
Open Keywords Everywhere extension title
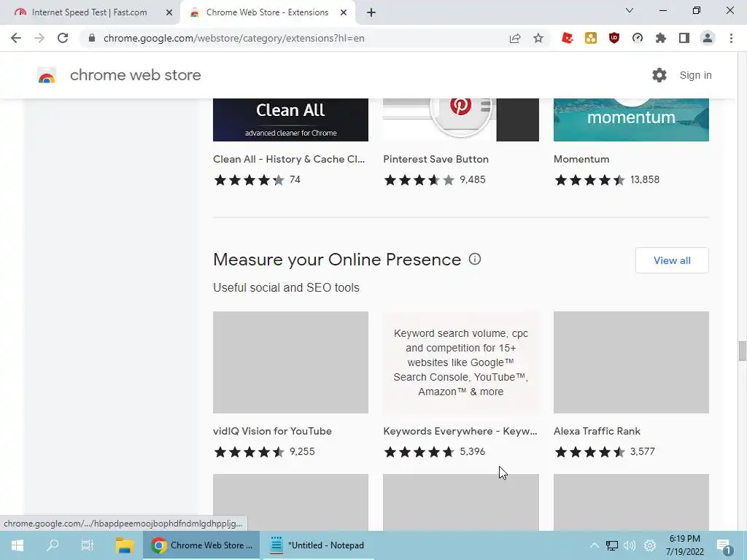coord(460,431)
